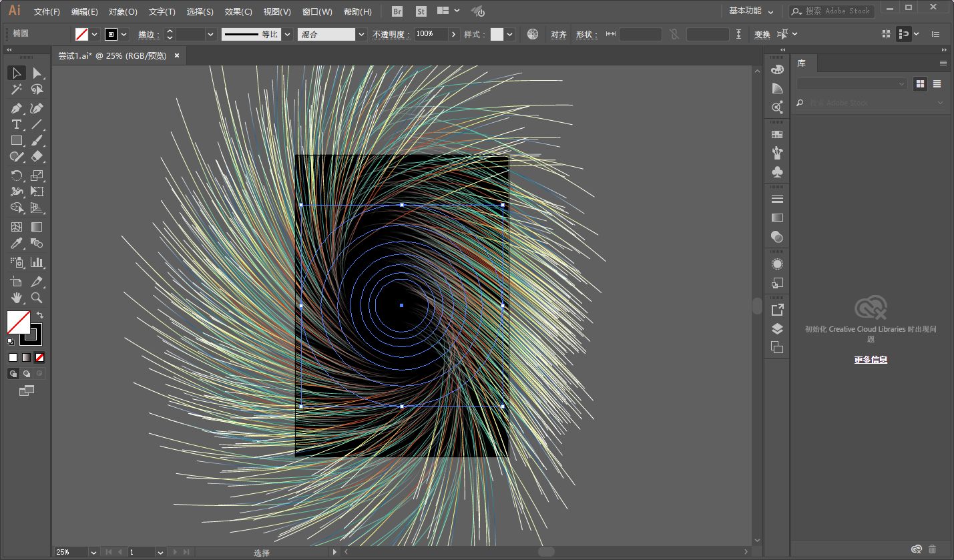Viewport: 954px width, 560px height.
Task: Select the Pen tool
Action: (x=17, y=108)
